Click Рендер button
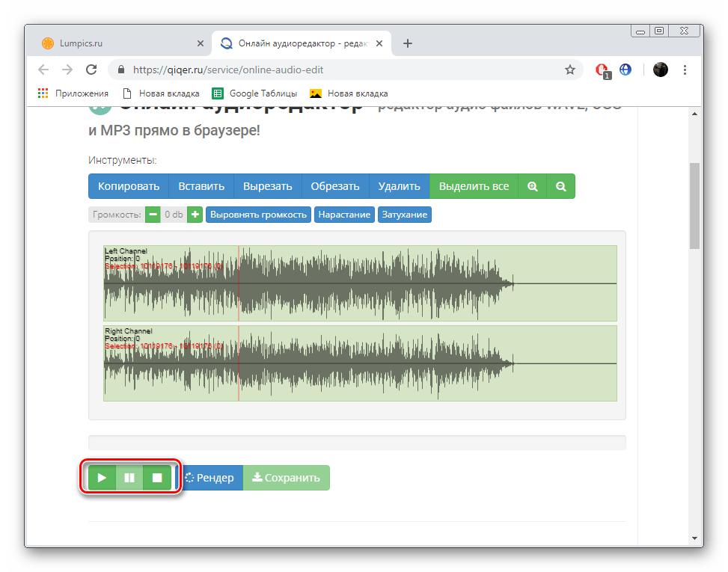This screenshot has height=572, width=728. [x=209, y=478]
